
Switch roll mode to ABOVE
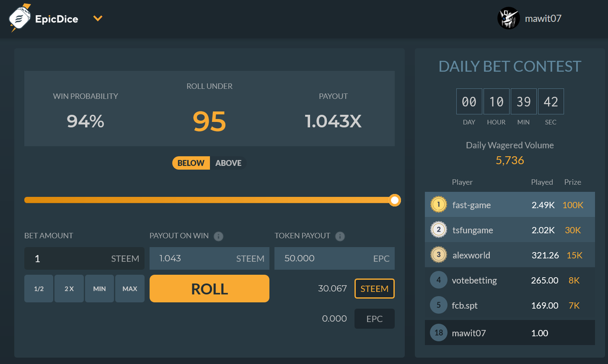228,163
